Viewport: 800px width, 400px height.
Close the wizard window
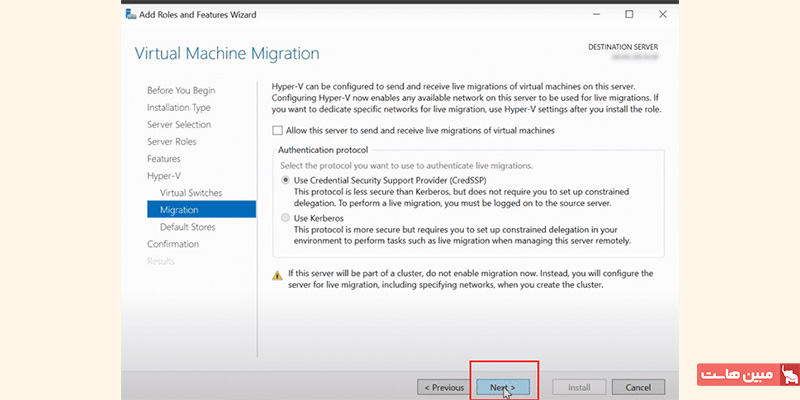pyautogui.click(x=663, y=14)
